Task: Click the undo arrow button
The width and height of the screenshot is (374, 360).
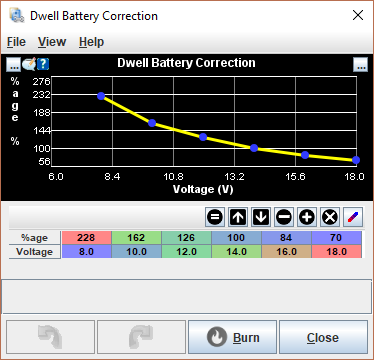Action: point(51,337)
